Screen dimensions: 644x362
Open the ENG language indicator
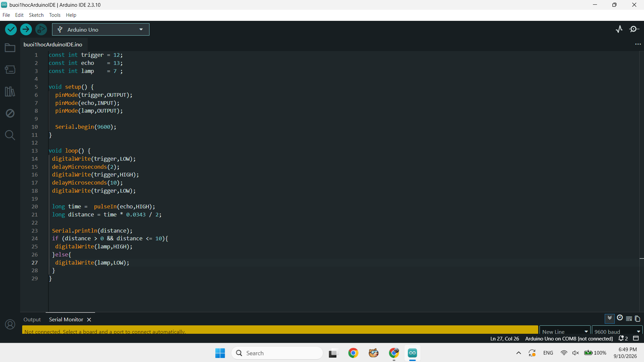(548, 353)
